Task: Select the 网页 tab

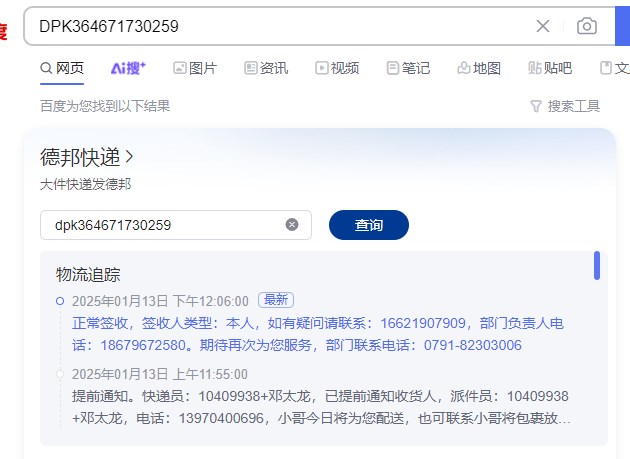Action: pos(62,68)
